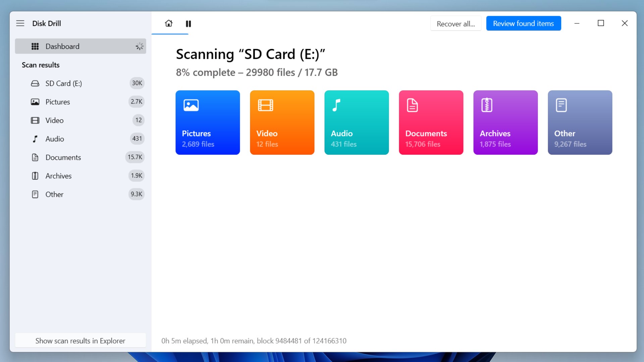Select SD Card (E:) in scan results
Viewport: 644px width, 362px height.
point(63,83)
